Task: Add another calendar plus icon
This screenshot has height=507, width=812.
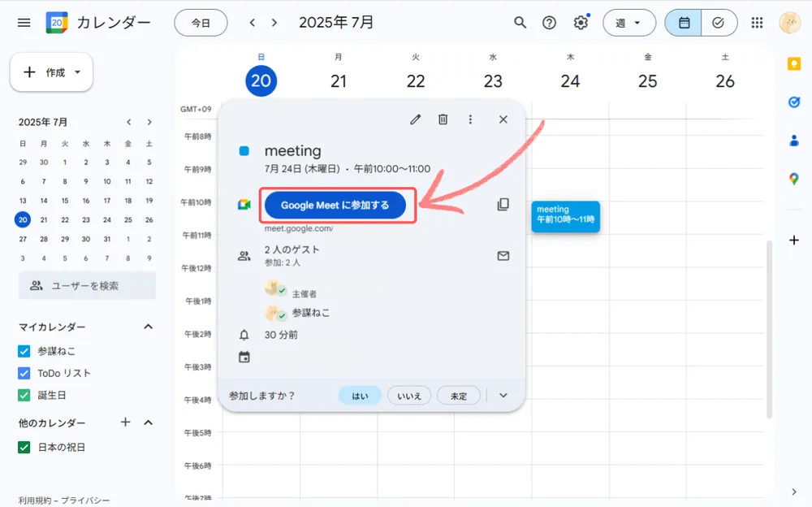Action: click(x=125, y=422)
